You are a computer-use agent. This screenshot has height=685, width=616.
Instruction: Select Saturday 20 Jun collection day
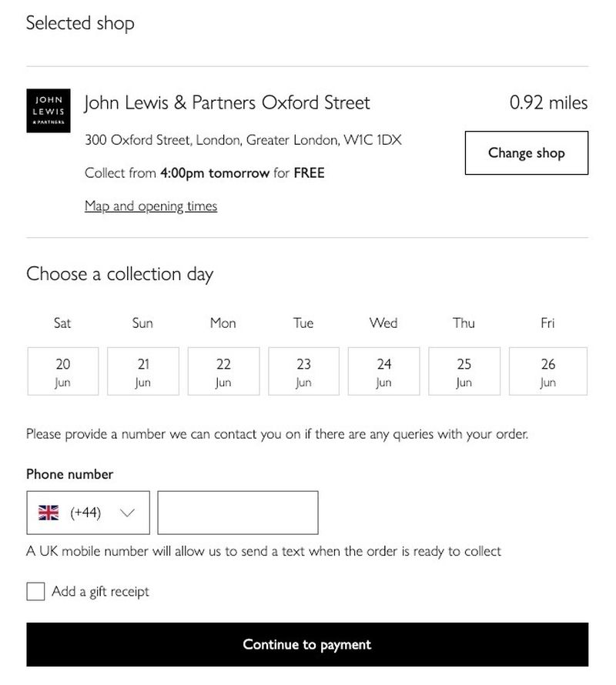(x=62, y=371)
